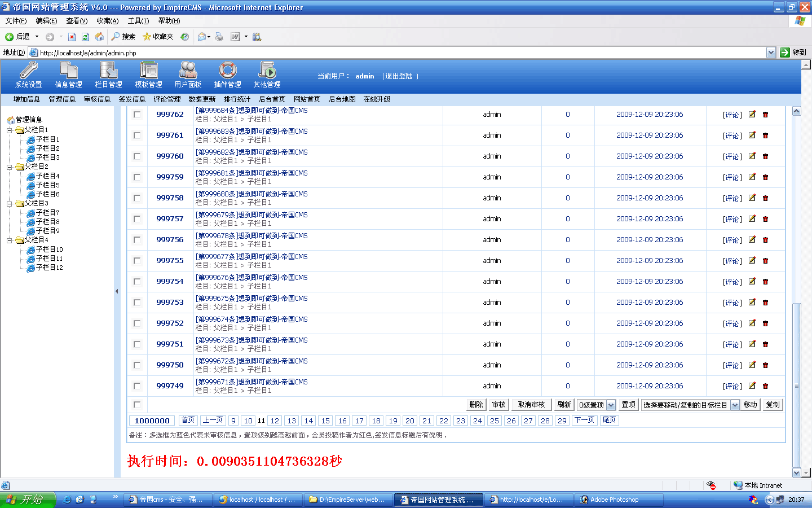Open the 工具(T) menu in the menu bar
Screen dimensions: 812x508
[x=138, y=21]
